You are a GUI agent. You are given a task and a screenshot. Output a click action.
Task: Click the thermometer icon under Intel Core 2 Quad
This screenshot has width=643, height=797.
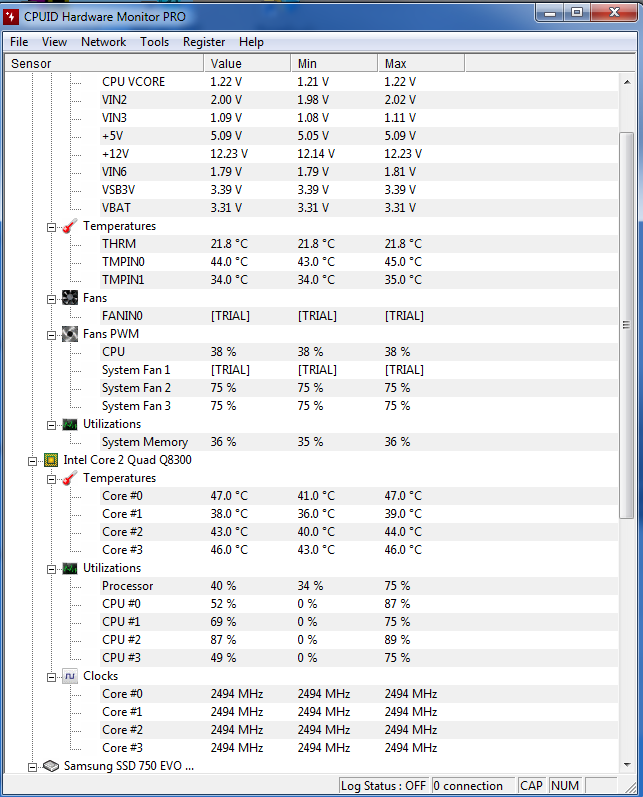tap(70, 478)
